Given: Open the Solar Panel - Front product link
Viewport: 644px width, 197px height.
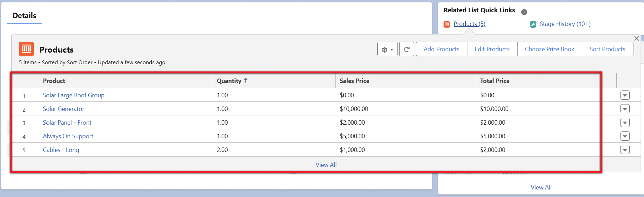Looking at the screenshot, I should (67, 123).
